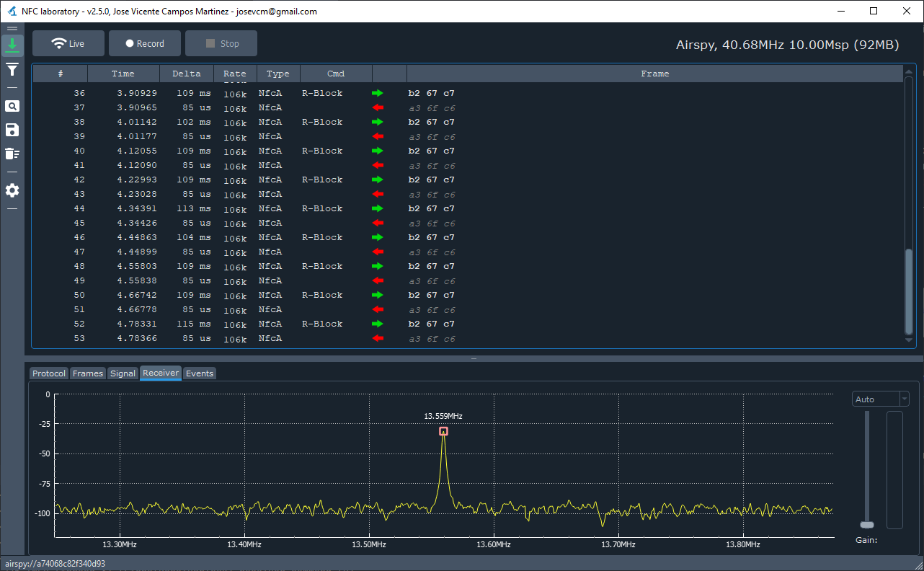Image resolution: width=924 pixels, height=571 pixels.
Task: Select frame row number 38
Action: point(467,122)
